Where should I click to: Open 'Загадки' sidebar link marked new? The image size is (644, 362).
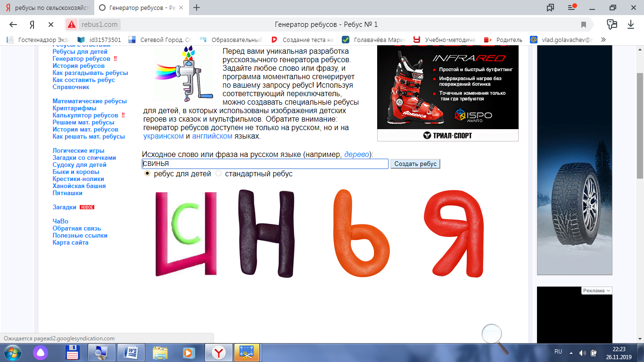point(65,207)
